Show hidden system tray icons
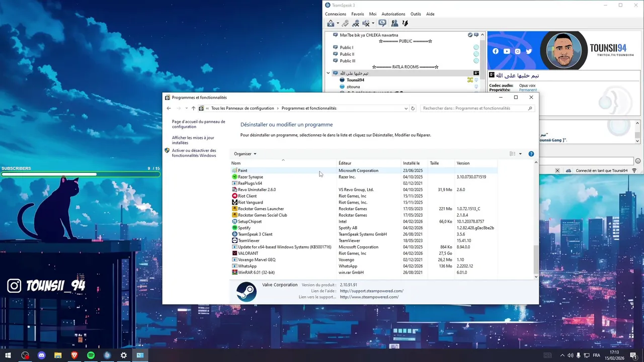 pos(562,355)
